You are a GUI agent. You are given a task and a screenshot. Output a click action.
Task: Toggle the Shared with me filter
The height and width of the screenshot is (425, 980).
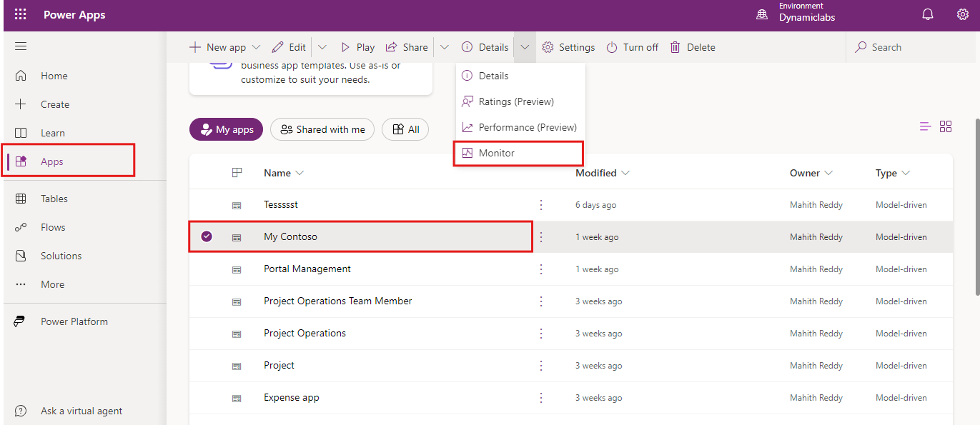(x=322, y=129)
